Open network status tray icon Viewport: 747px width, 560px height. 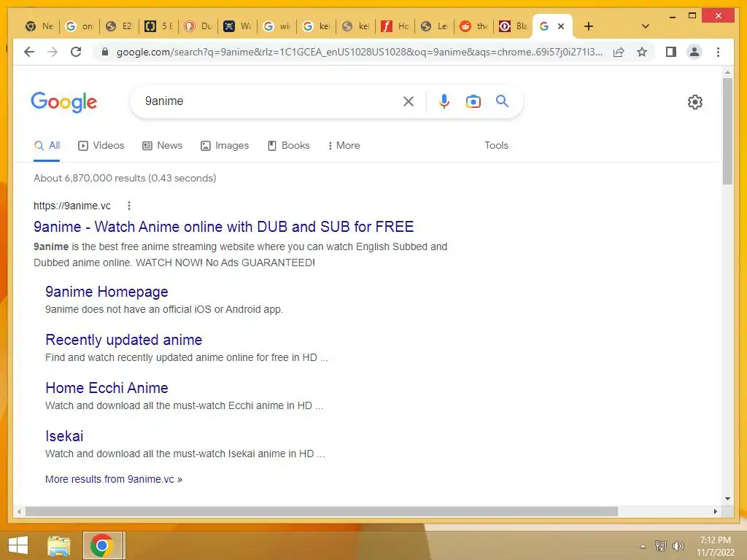[660, 546]
